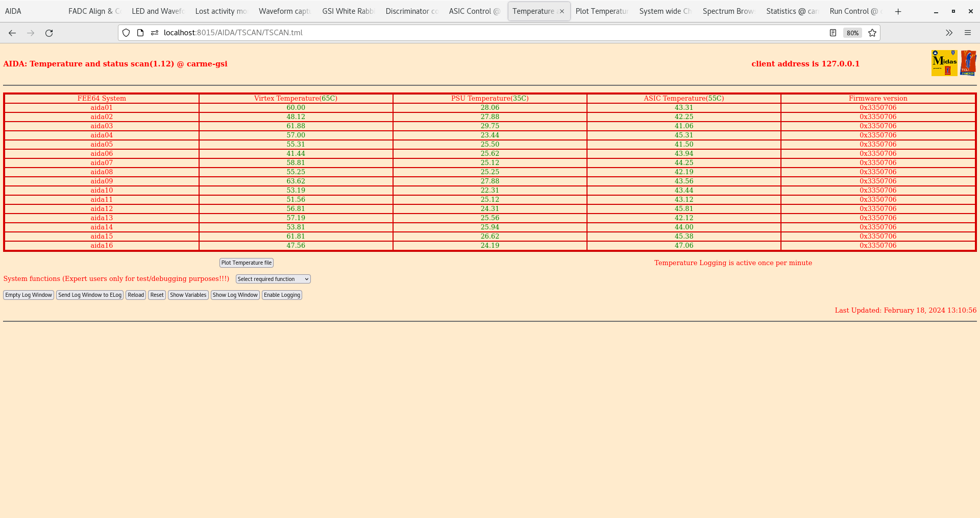
Task: Show hidden toolbar items with the chevron
Action: tap(949, 33)
